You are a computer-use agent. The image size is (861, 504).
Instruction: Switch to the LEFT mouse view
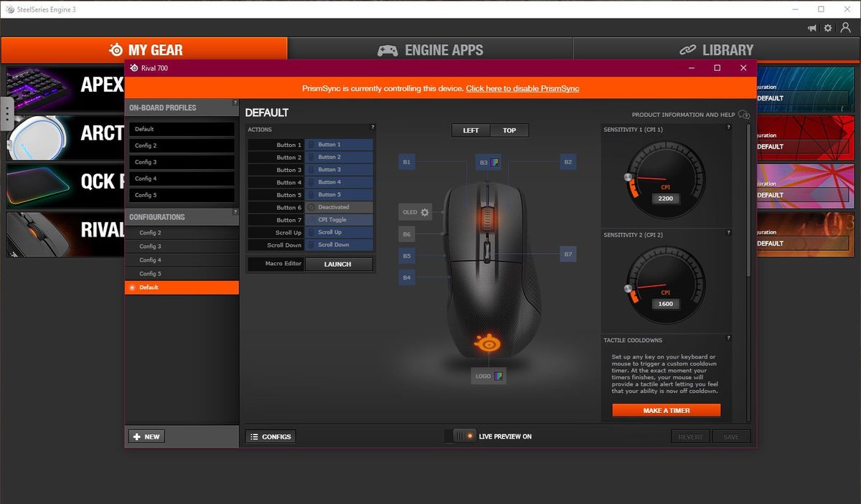(470, 130)
